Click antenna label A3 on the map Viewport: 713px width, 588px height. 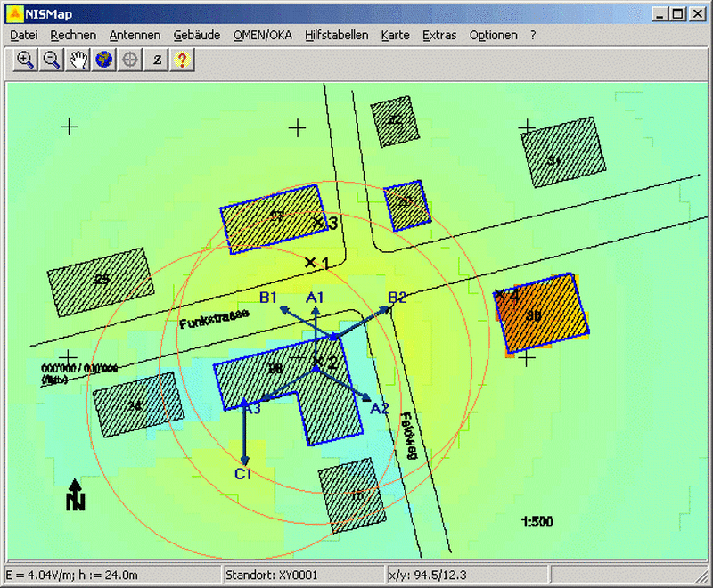tap(252, 409)
